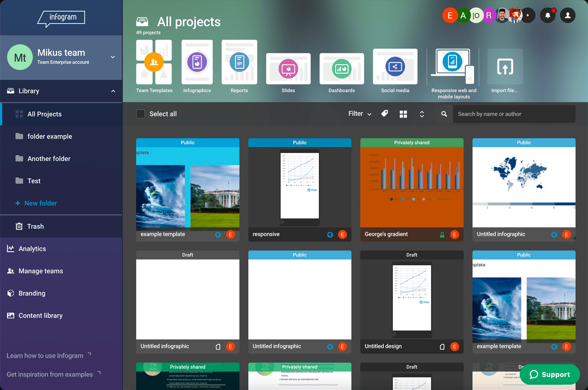Screen dimensions: 588x390
Task: Open the Team Templates creation icon
Action: point(154,62)
